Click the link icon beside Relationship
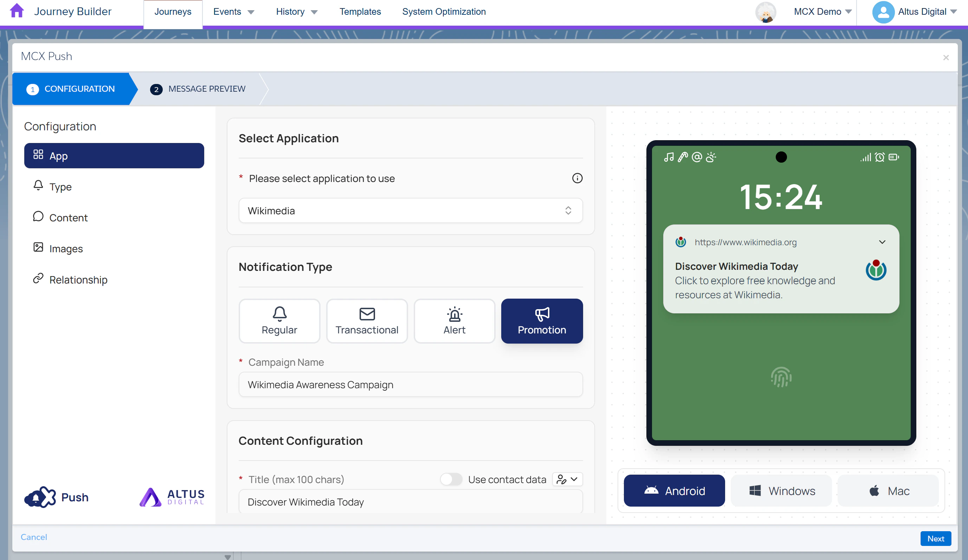968x560 pixels. pos(38,278)
